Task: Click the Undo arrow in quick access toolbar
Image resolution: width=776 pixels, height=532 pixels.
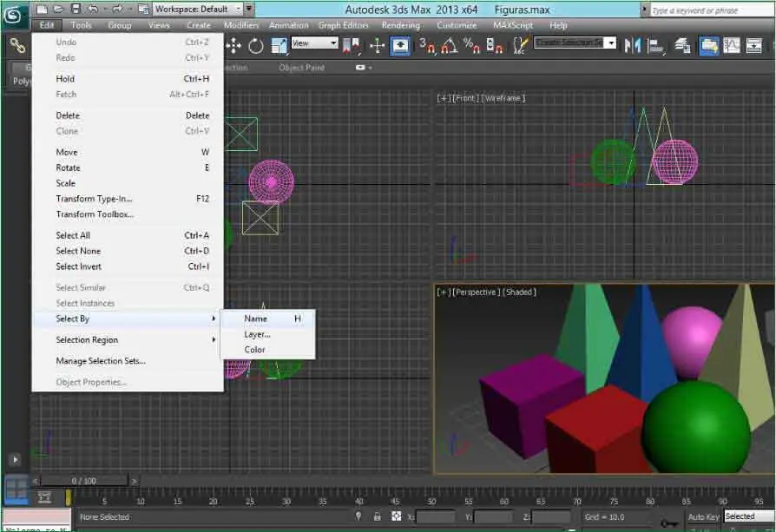Action: (93, 9)
